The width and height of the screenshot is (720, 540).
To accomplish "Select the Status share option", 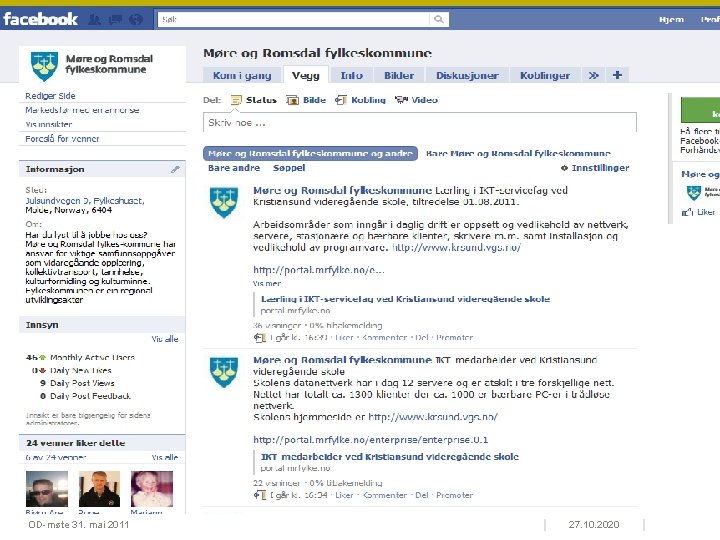I will coord(254,100).
